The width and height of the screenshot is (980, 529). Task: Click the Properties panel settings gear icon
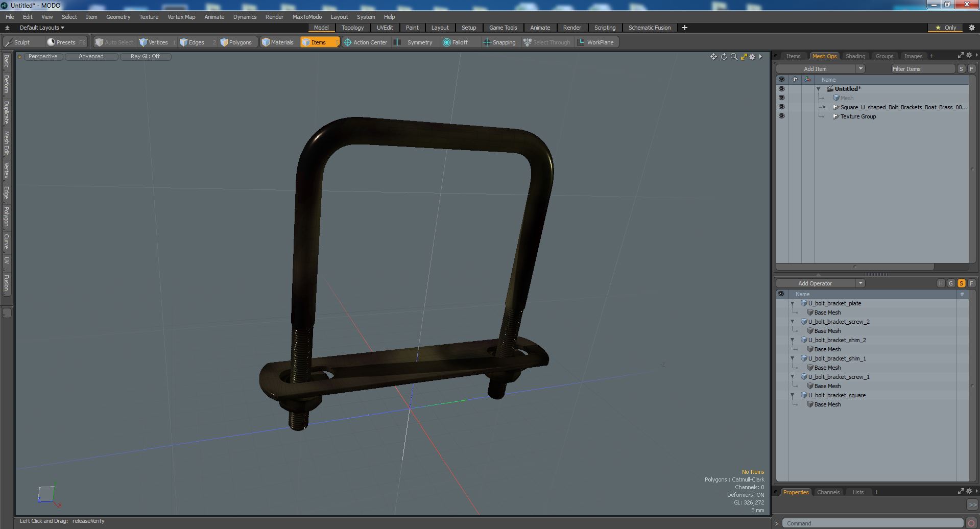click(969, 492)
